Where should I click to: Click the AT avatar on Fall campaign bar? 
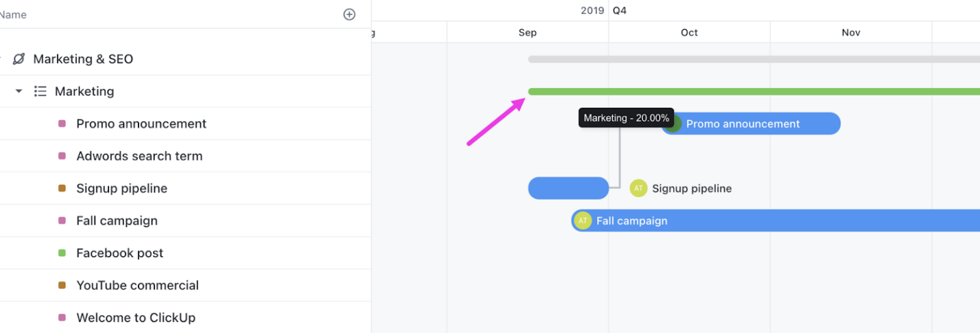click(x=583, y=221)
